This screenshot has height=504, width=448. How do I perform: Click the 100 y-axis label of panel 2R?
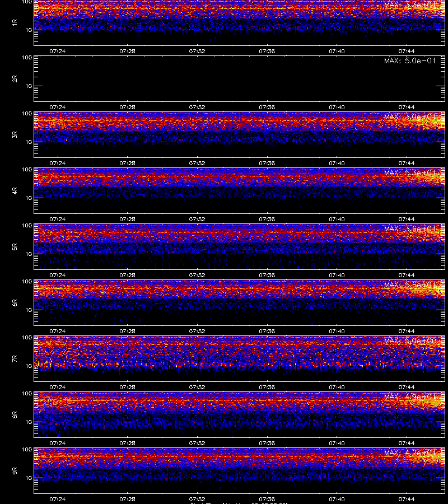click(27, 58)
